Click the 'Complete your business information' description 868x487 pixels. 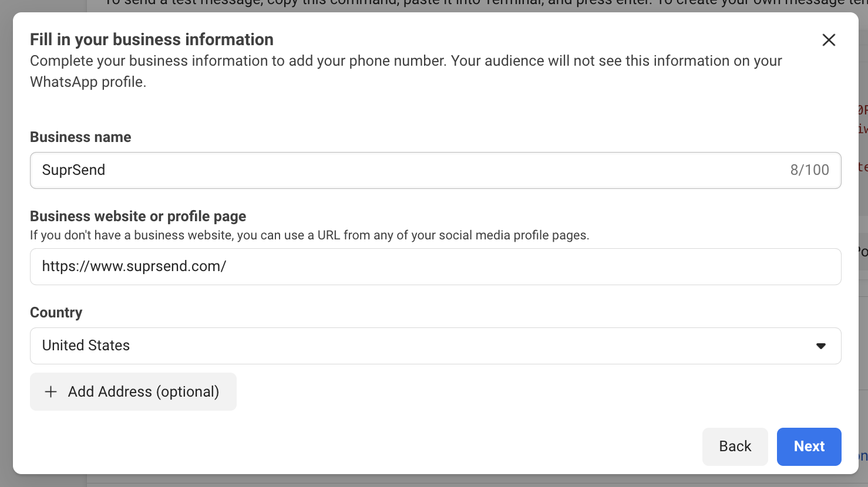tap(406, 71)
